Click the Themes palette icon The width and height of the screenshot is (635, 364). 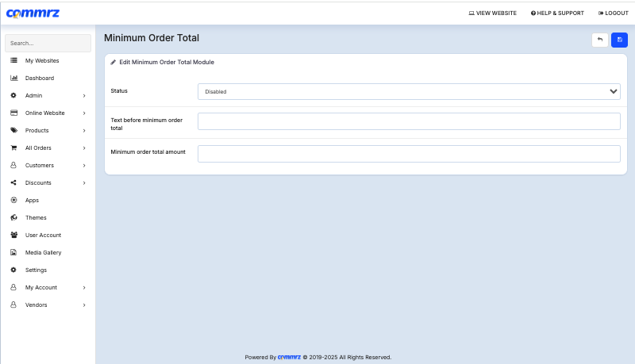point(13,217)
